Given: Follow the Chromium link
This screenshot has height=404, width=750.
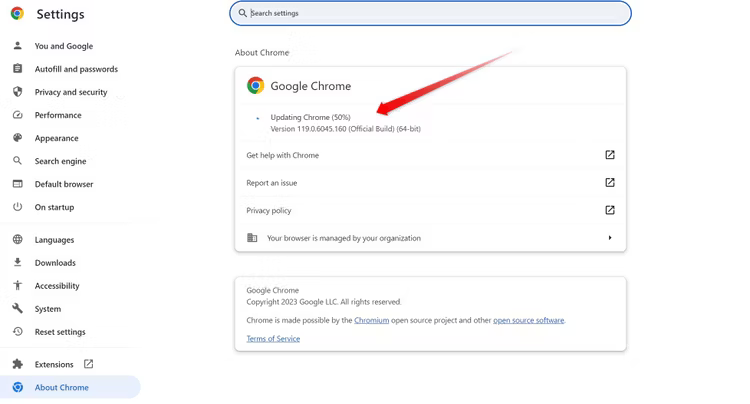Looking at the screenshot, I should 371,320.
